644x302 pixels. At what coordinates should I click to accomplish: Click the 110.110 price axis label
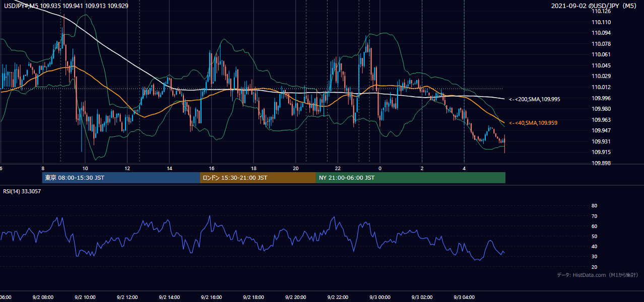602,22
